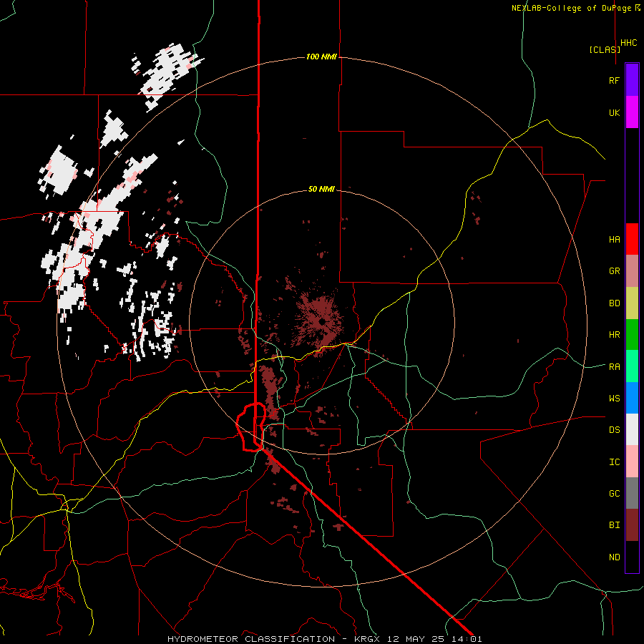Click the BI legend label text
644x644 pixels.
click(x=615, y=525)
